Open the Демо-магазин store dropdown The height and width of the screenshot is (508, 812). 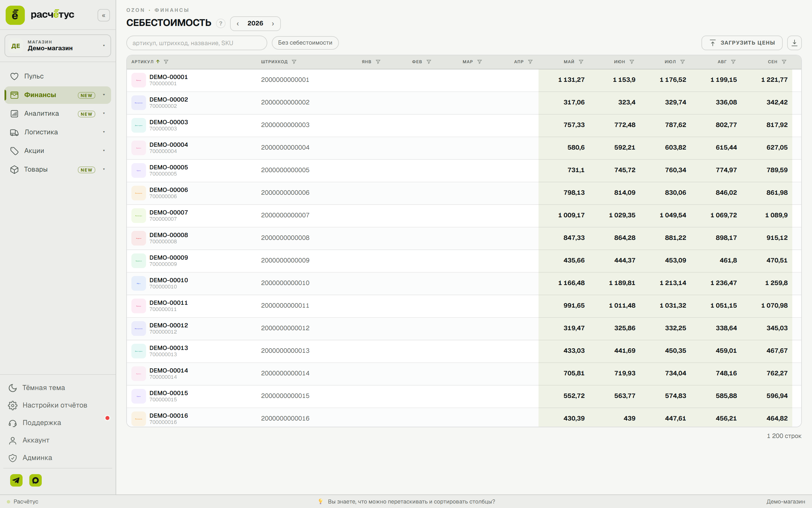coord(58,46)
